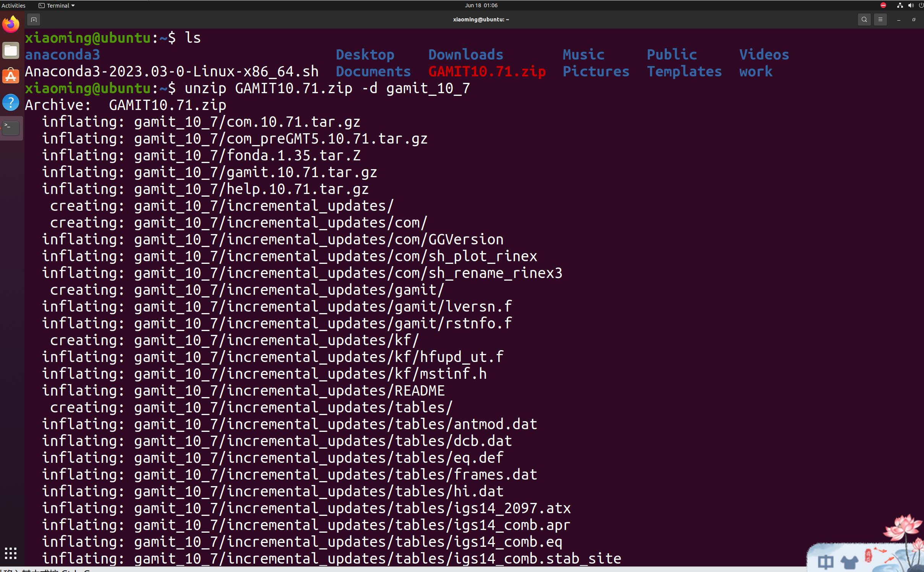Click the rstnfo.f line

[x=277, y=323]
